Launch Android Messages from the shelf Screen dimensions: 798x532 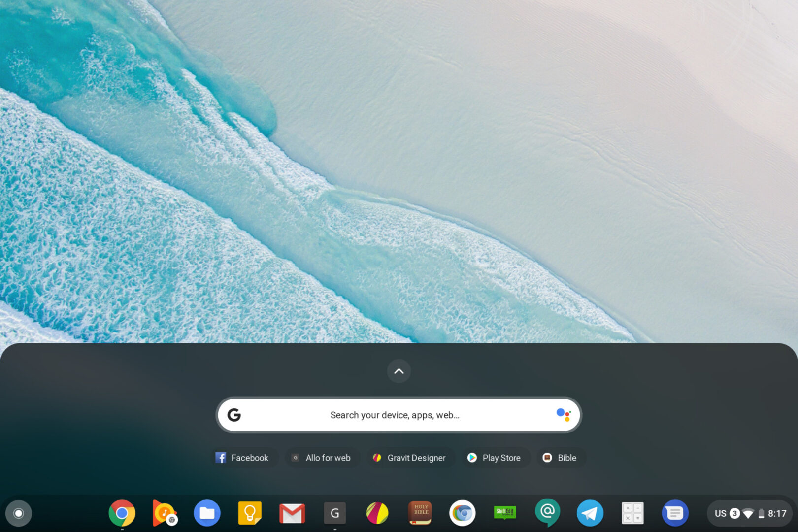675,513
